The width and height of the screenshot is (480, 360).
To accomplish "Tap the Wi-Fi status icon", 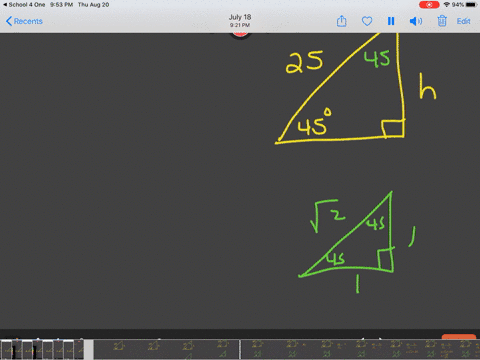I will [x=446, y=5].
